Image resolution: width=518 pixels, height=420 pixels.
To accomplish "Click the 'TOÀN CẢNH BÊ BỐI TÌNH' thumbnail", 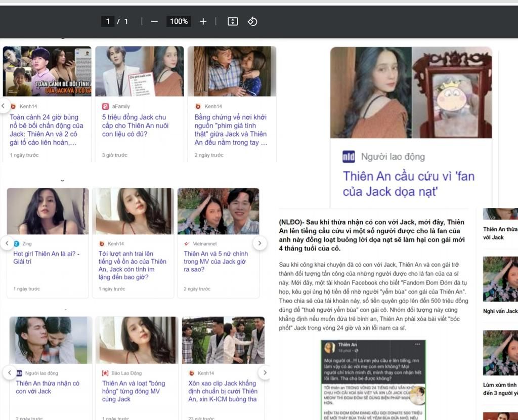I will click(47, 71).
